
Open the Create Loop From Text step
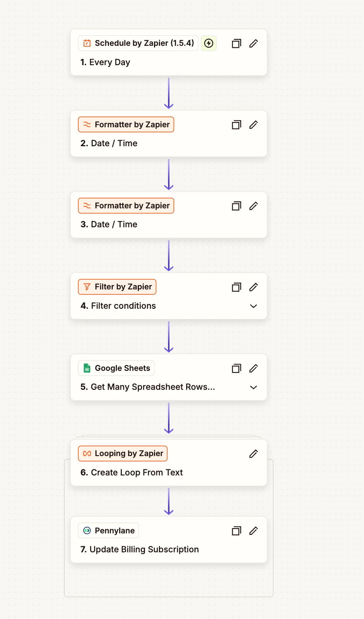pyautogui.click(x=132, y=472)
